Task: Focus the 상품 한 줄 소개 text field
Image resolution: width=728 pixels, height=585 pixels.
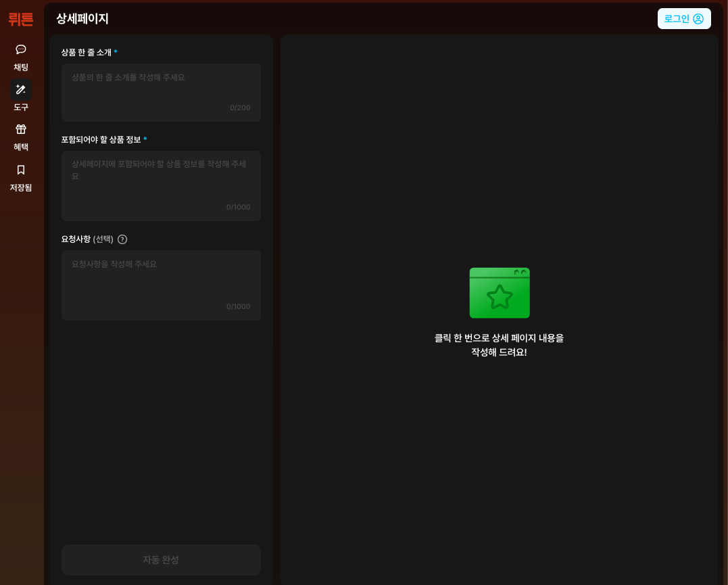Action: tap(161, 93)
